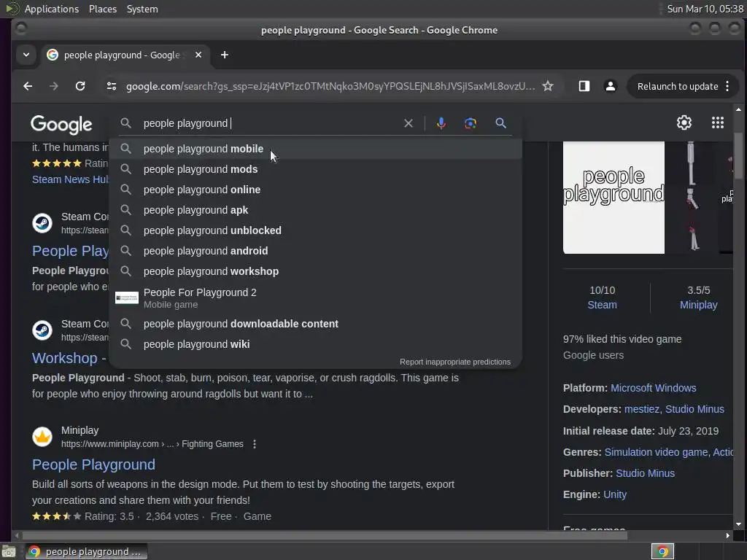This screenshot has width=747, height=560.
Task: Click the horizontal scrollbar right arrow
Action: [x=727, y=535]
